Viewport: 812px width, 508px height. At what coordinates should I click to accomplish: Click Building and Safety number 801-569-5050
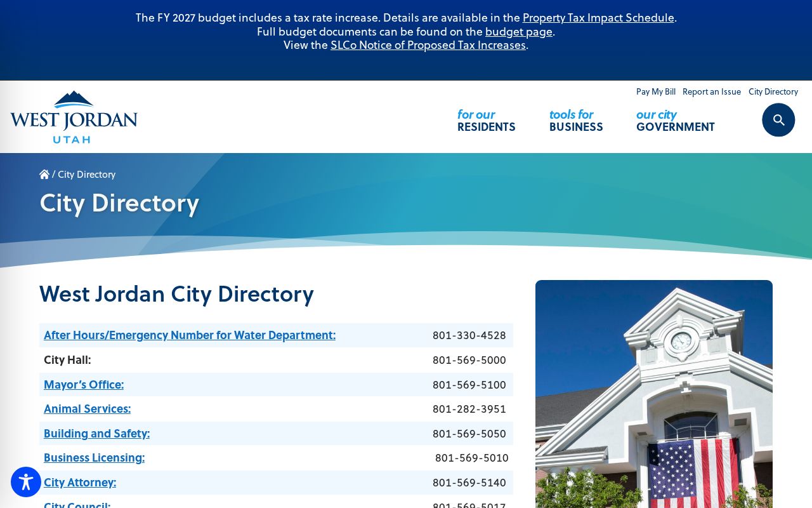pos(469,434)
